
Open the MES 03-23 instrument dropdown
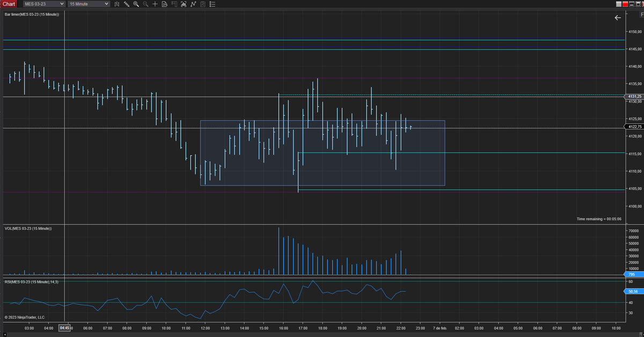coord(43,4)
